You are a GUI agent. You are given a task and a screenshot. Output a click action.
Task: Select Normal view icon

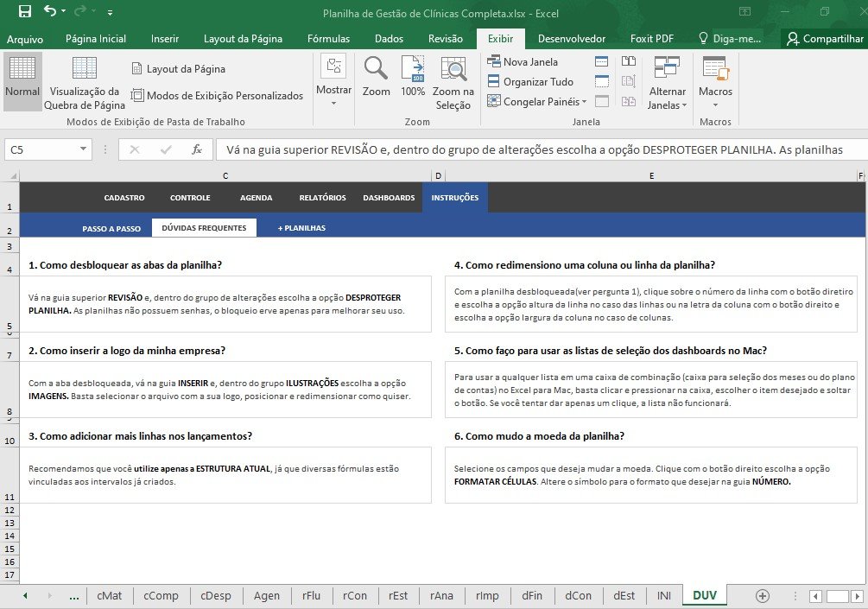click(22, 78)
